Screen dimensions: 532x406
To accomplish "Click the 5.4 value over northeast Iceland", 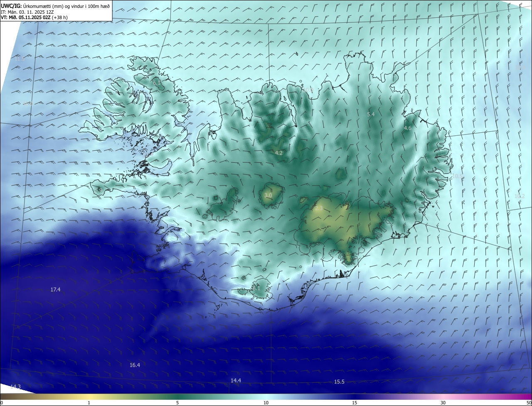I will 371,114.
